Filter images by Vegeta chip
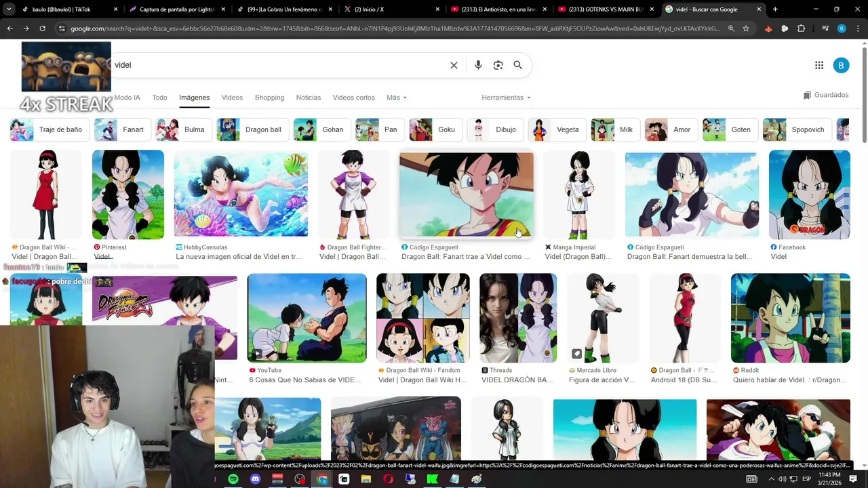 point(557,129)
